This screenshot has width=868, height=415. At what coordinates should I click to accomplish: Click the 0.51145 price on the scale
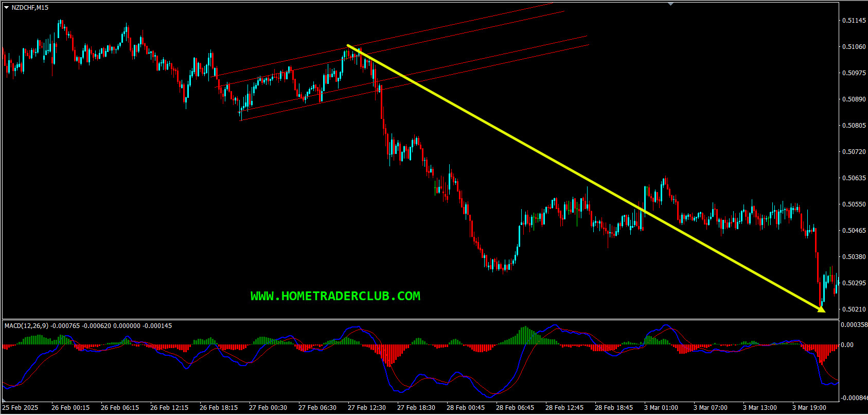853,21
